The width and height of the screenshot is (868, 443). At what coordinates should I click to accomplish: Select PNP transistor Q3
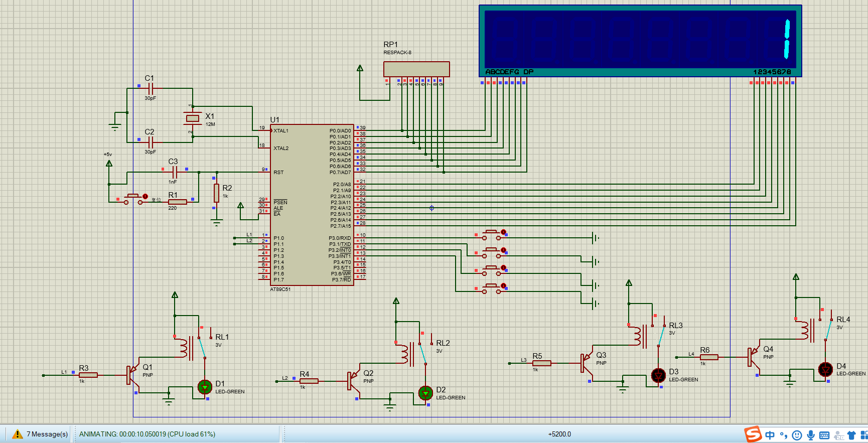586,363
